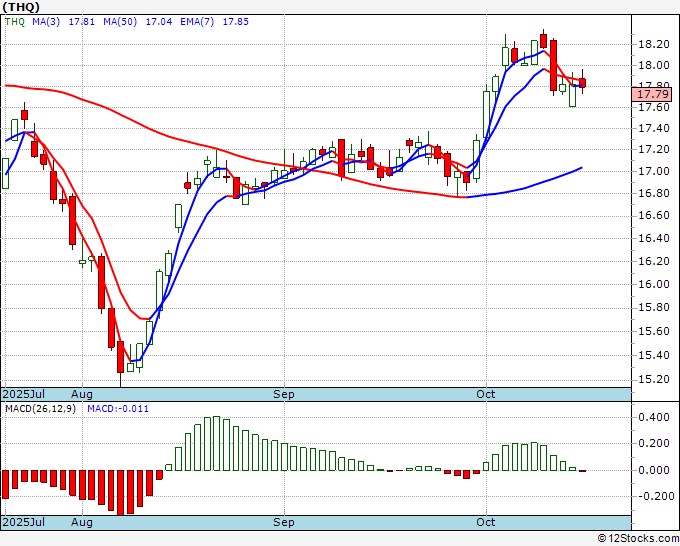Click the 17.20 price axis label
The height and width of the screenshot is (546, 680).
pos(653,150)
